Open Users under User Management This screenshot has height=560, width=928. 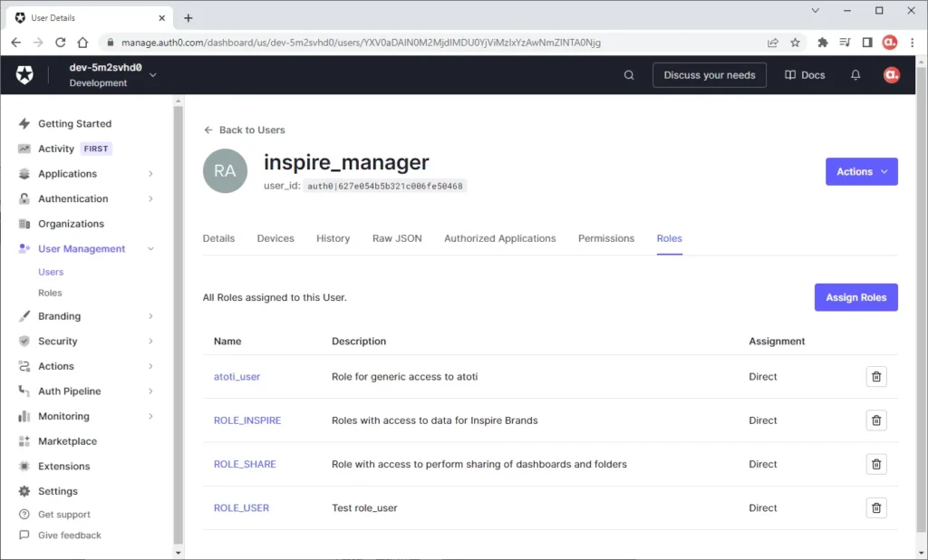pyautogui.click(x=51, y=273)
